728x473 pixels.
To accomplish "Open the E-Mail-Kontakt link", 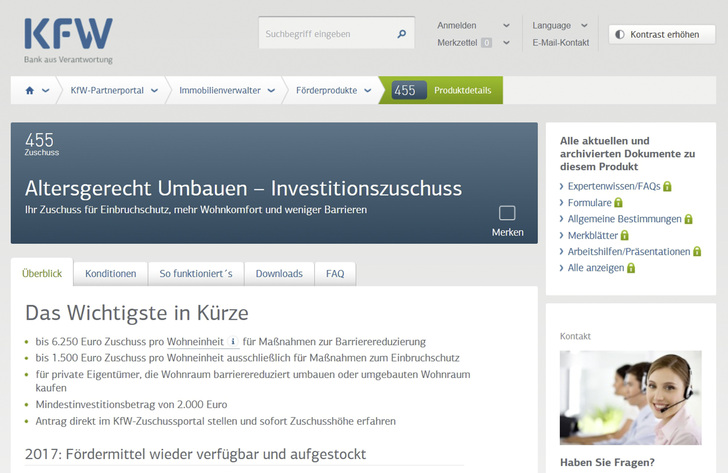I will [x=561, y=43].
